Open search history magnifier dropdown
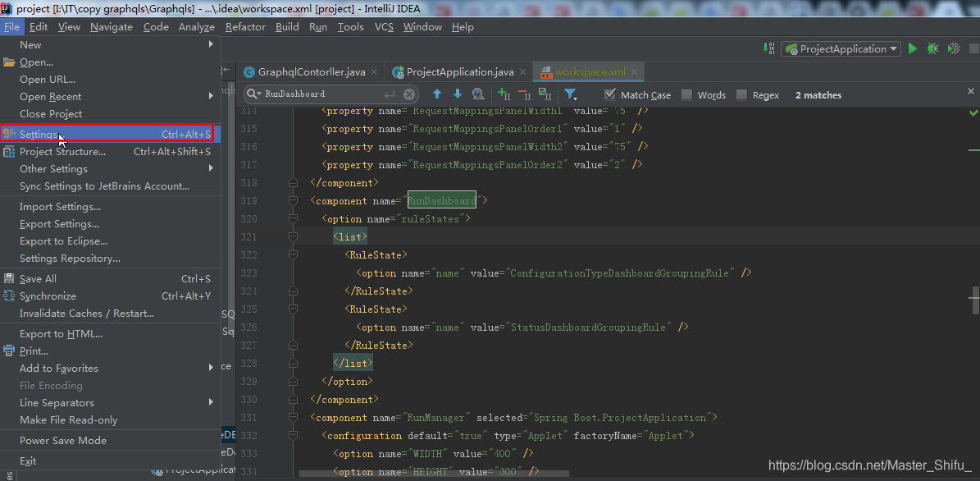 point(254,94)
